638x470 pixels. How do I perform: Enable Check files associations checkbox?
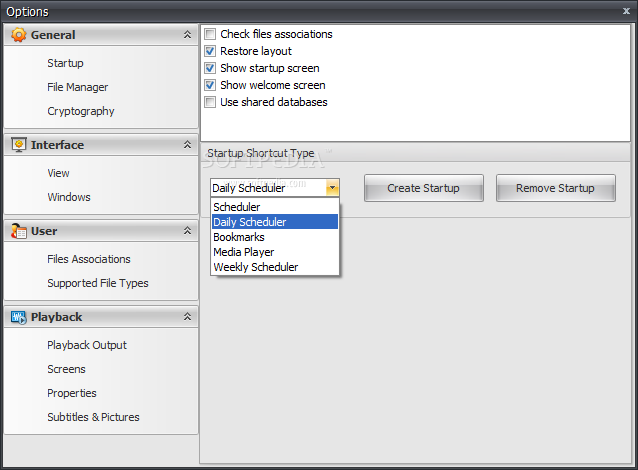(210, 34)
